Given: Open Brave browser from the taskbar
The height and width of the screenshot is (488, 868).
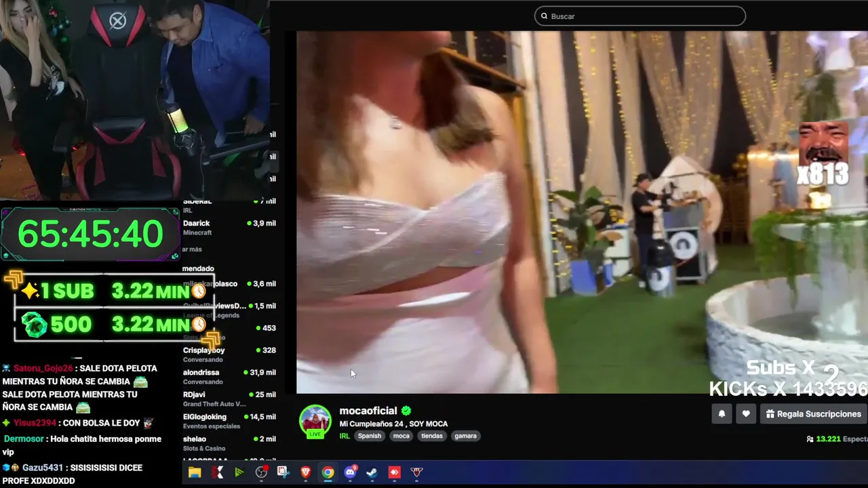Looking at the screenshot, I should 306,472.
